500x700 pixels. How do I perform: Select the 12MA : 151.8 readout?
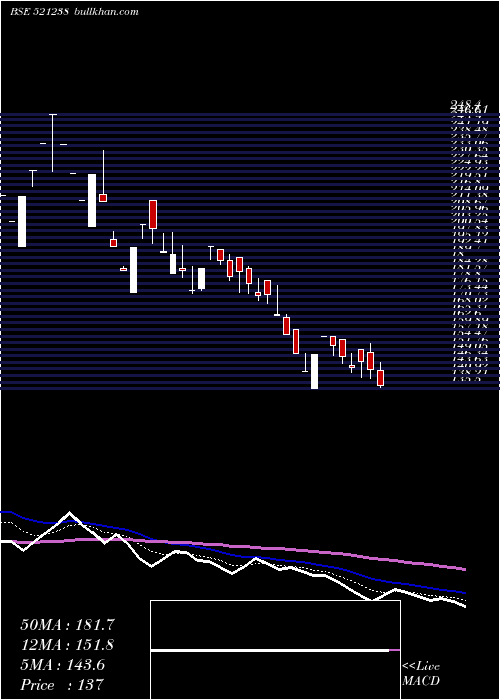67,645
